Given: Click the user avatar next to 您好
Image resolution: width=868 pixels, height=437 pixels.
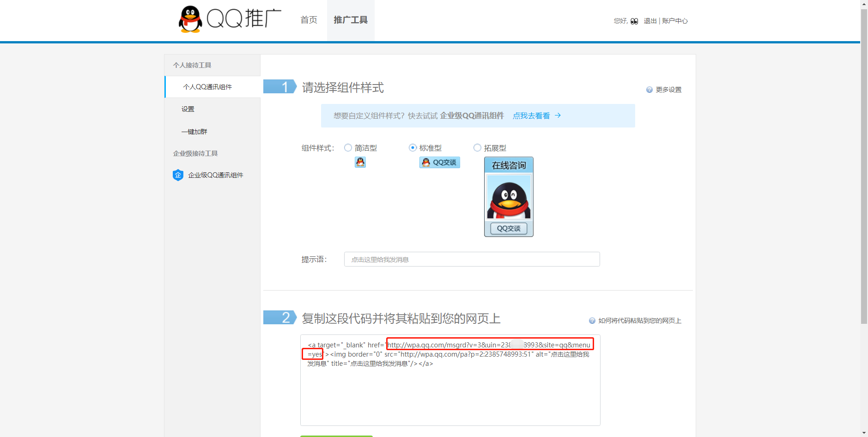Looking at the screenshot, I should click(x=634, y=21).
